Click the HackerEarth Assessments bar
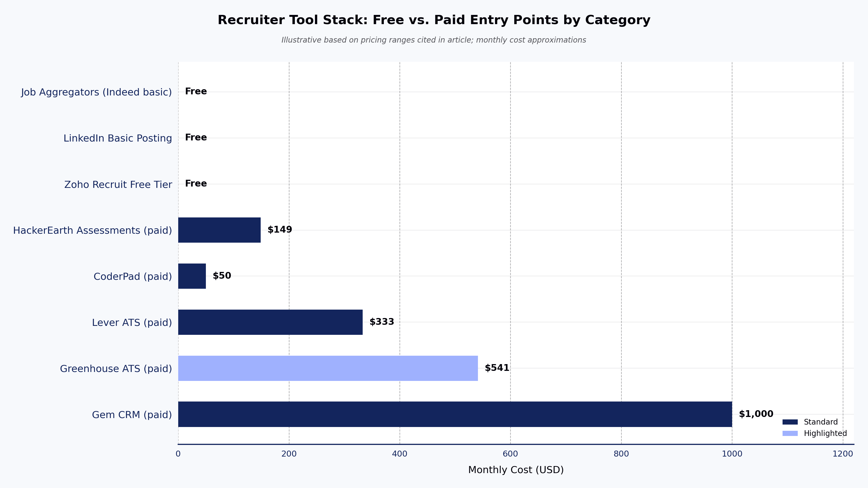This screenshot has height=488, width=868. (x=219, y=230)
